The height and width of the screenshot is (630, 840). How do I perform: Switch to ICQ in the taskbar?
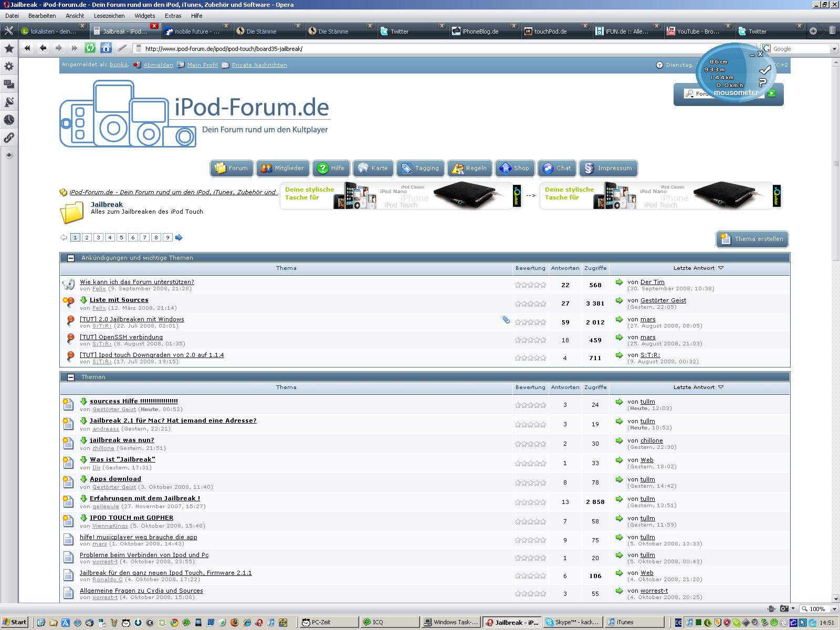pos(390,622)
